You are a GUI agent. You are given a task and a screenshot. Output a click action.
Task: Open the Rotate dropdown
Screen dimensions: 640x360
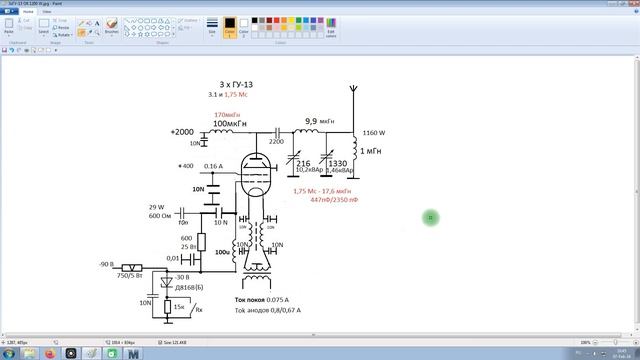pos(62,35)
